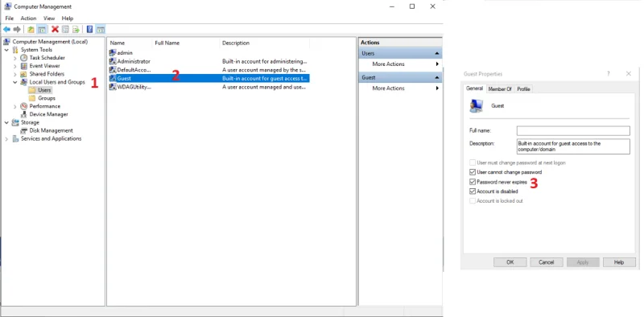Switch to the Profile tab
The image size is (644, 317).
[x=523, y=89]
